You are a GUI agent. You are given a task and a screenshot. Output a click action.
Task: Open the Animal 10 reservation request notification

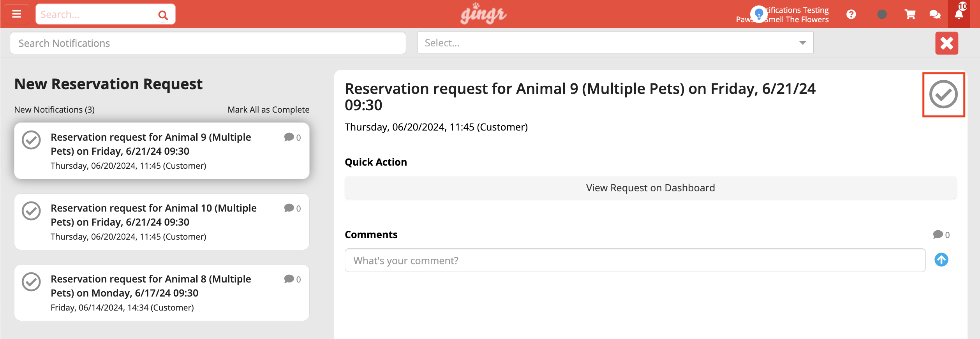162,222
